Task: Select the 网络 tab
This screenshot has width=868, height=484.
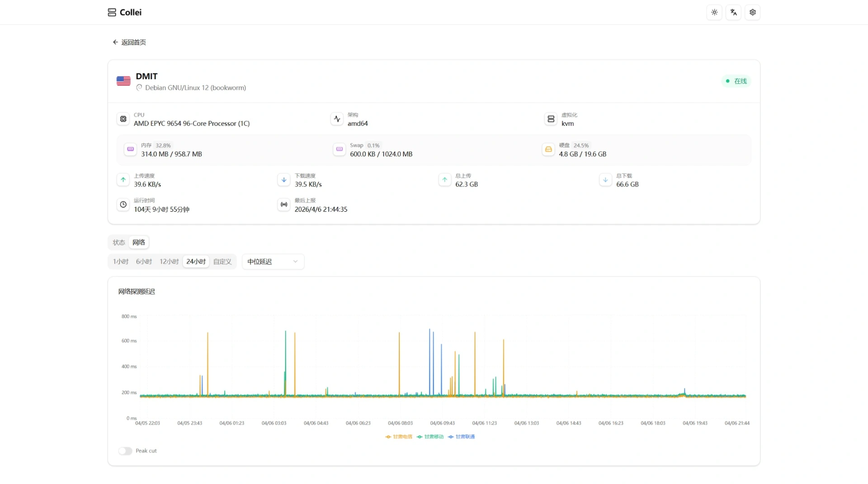Action: [139, 243]
